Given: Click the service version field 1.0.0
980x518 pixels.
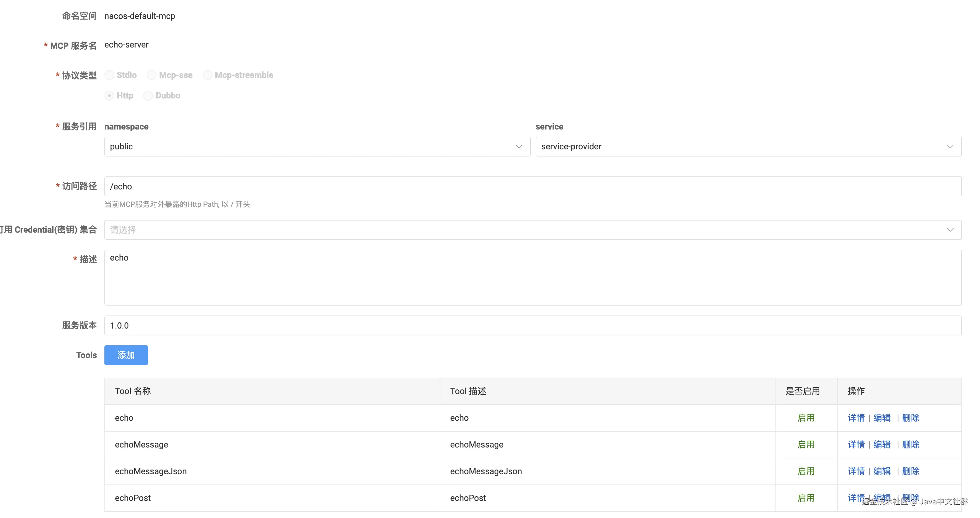Looking at the screenshot, I should click(x=533, y=325).
